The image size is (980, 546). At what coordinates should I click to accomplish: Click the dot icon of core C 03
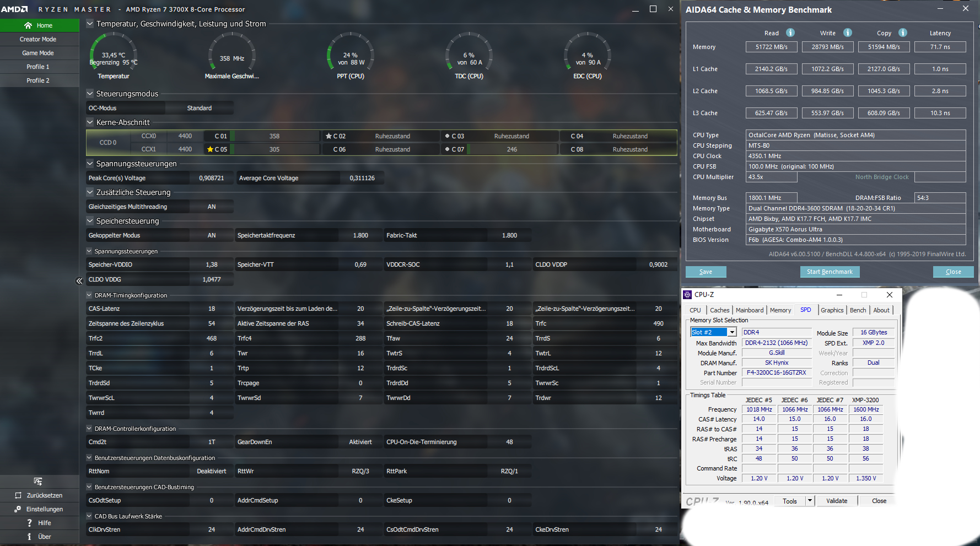click(x=447, y=136)
